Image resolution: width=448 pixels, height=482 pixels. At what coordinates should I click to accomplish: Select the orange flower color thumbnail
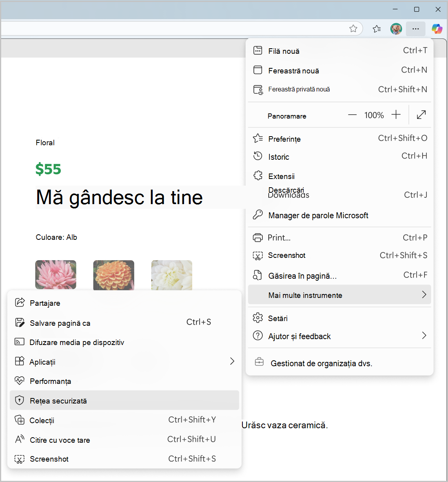(114, 275)
